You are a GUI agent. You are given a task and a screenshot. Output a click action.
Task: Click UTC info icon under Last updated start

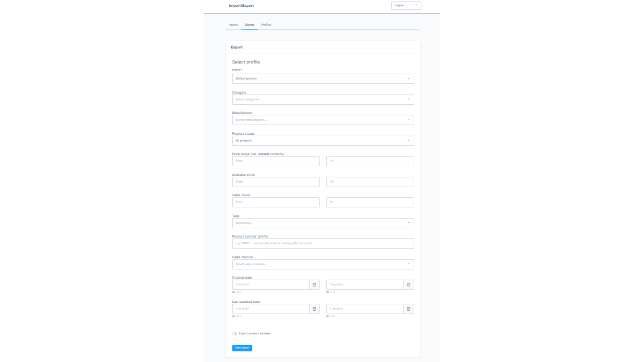[233, 316]
